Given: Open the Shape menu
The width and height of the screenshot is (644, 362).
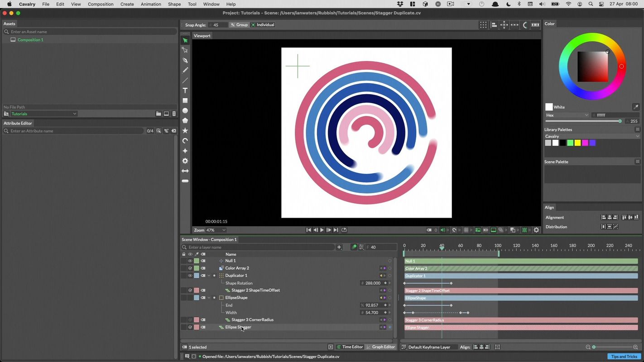Looking at the screenshot, I should coord(174,4).
